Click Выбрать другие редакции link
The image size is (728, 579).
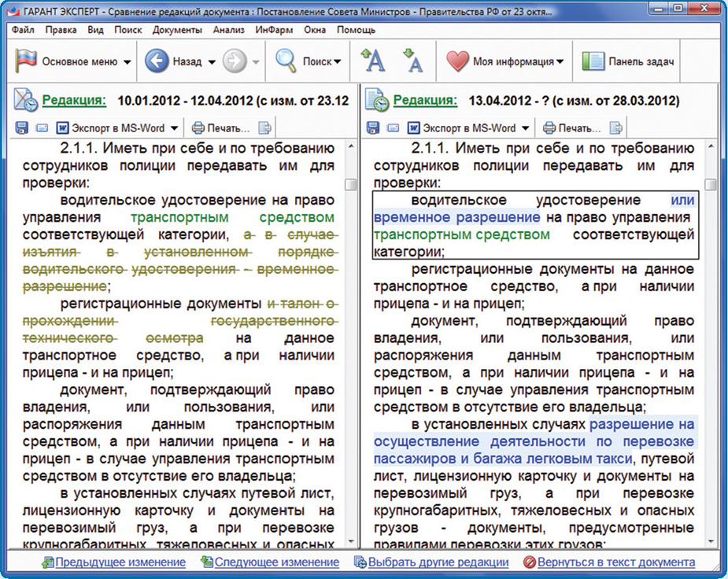[438, 562]
